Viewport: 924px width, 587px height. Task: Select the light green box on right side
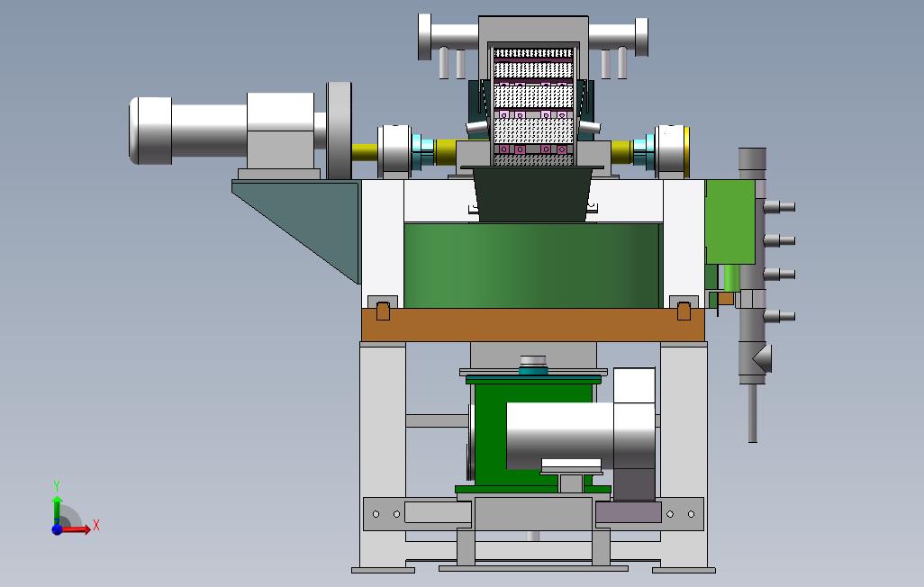click(730, 221)
